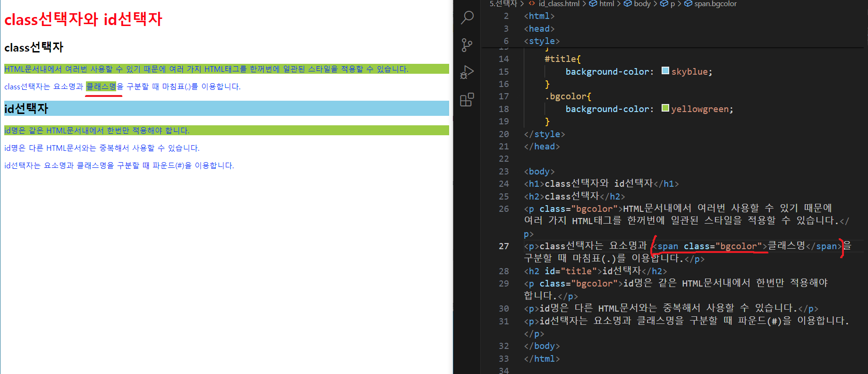Open the Search view in the activity bar

click(467, 17)
